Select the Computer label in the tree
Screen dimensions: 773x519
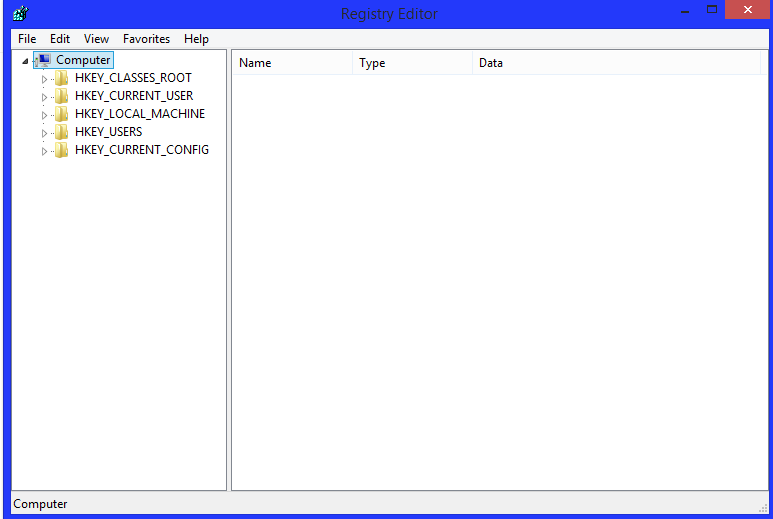(83, 60)
